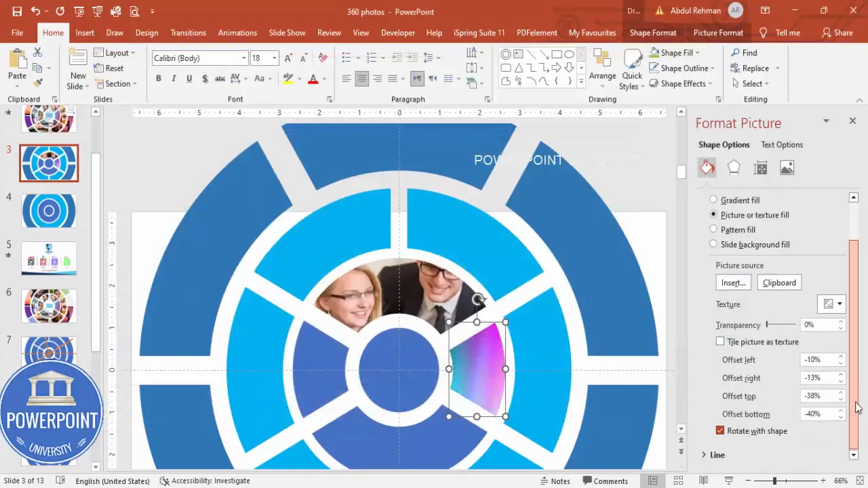
Task: Select Gradient fill option
Action: 713,200
